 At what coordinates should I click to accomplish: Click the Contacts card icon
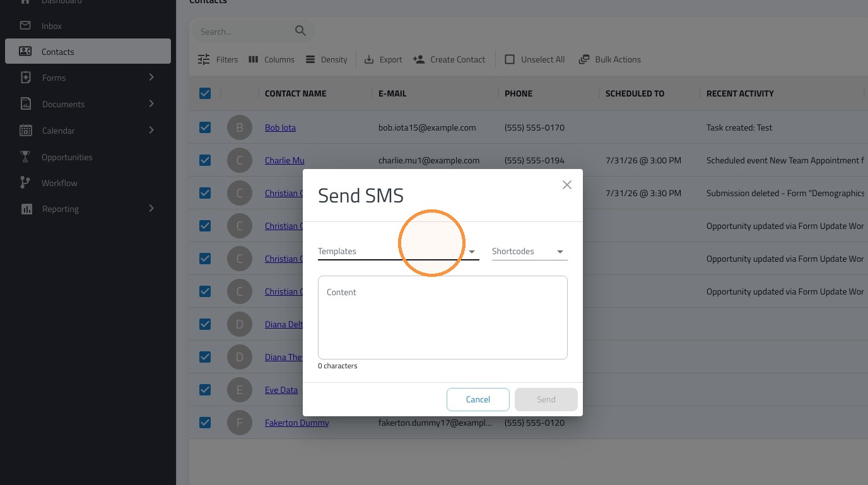(x=25, y=52)
